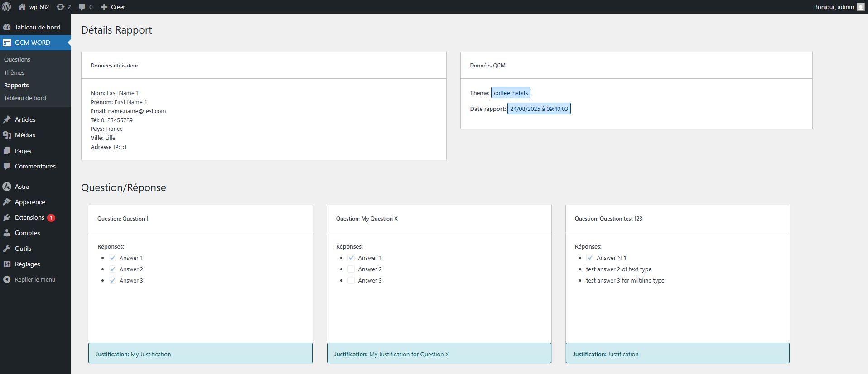
Task: Click the updates icon showing 2
Action: (60, 7)
